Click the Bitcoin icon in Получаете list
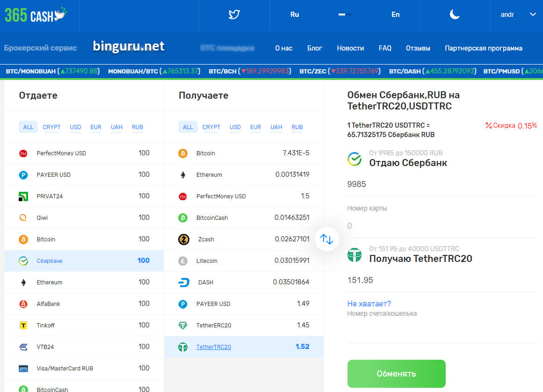 coord(183,153)
